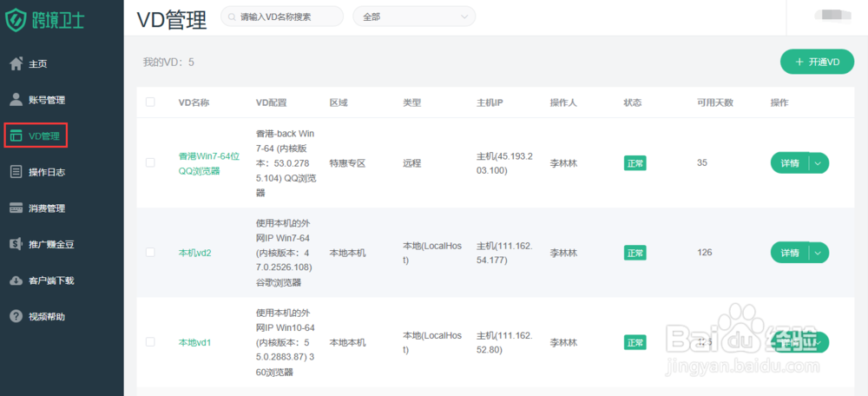
Task: Open the 本机vd2 VD name link
Action: click(195, 253)
